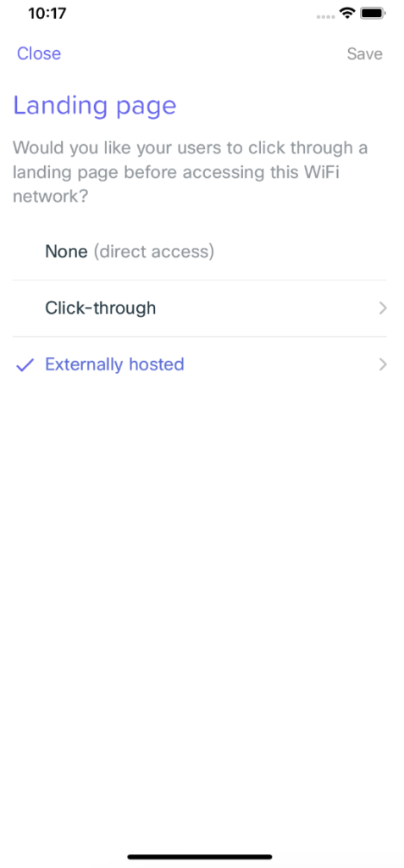404x868 pixels.
Task: Tap the battery indicator icon
Action: pyautogui.click(x=373, y=14)
